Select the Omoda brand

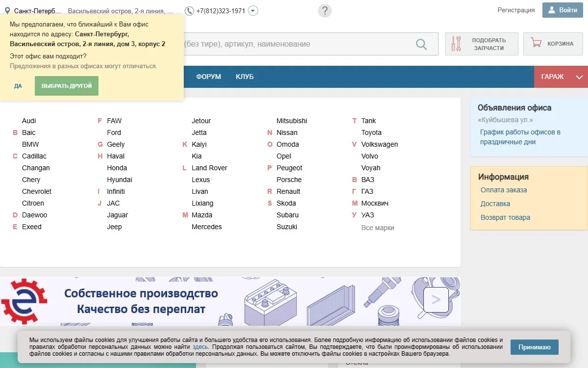tap(288, 144)
